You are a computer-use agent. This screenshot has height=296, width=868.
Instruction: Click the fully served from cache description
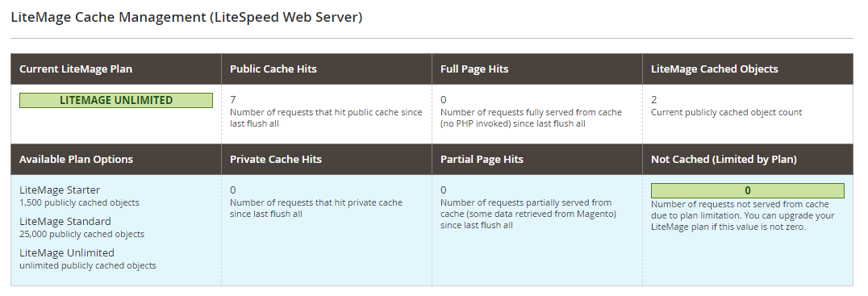point(531,118)
